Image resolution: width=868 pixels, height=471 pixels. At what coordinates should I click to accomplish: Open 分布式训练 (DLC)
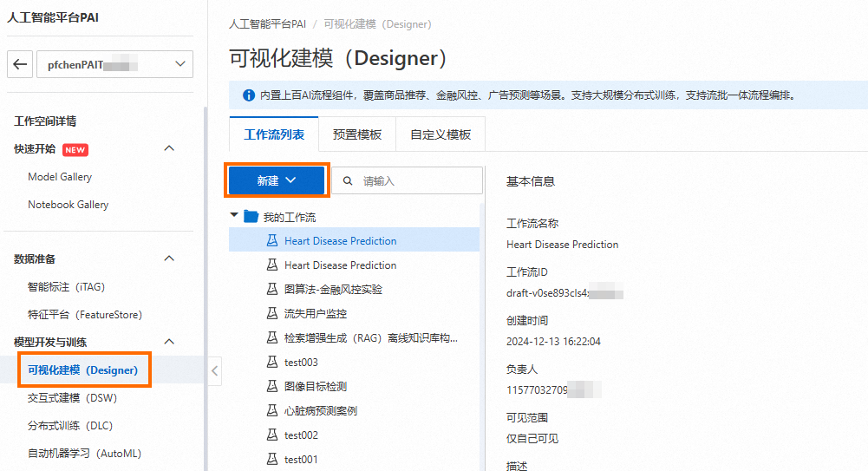click(x=69, y=425)
